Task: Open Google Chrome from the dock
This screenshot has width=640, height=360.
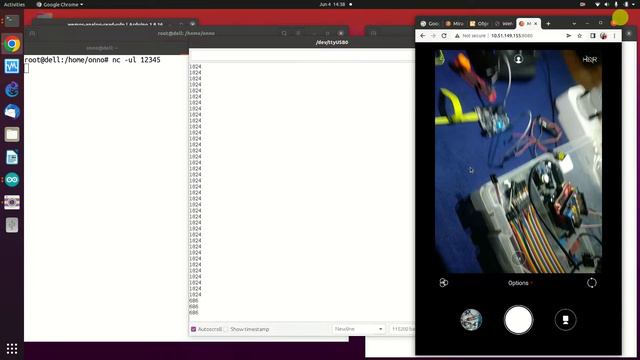Action: [x=12, y=44]
